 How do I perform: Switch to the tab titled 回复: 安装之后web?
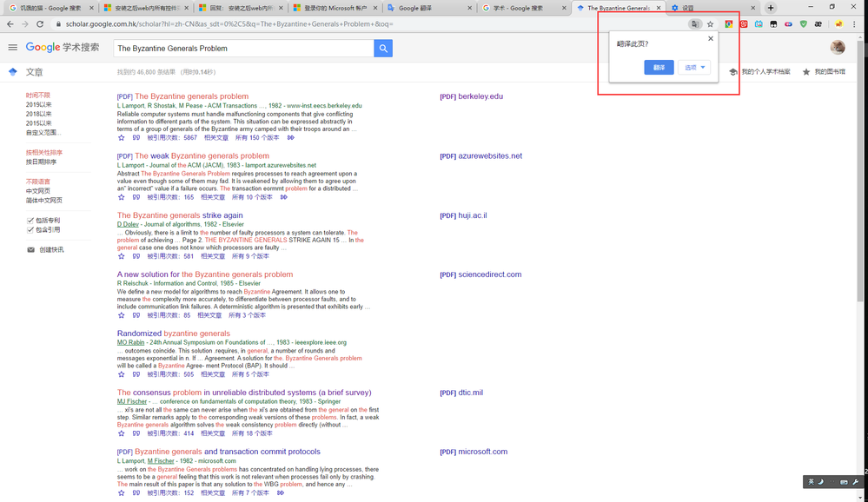(x=240, y=8)
